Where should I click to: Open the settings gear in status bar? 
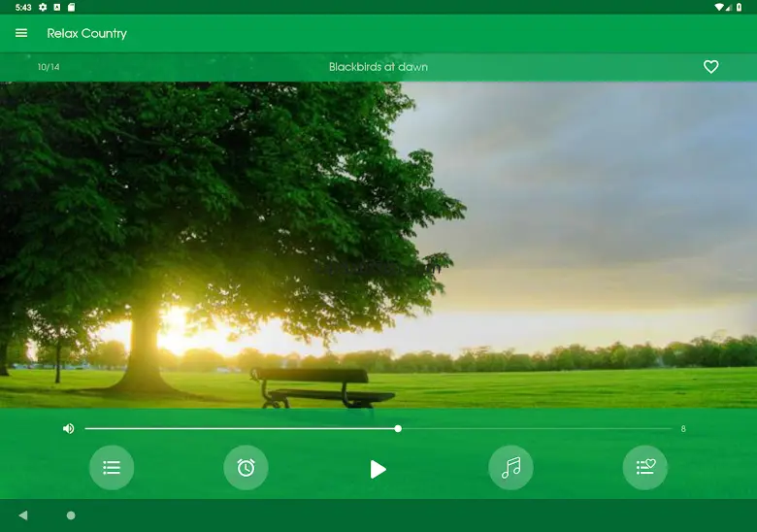[43, 7]
